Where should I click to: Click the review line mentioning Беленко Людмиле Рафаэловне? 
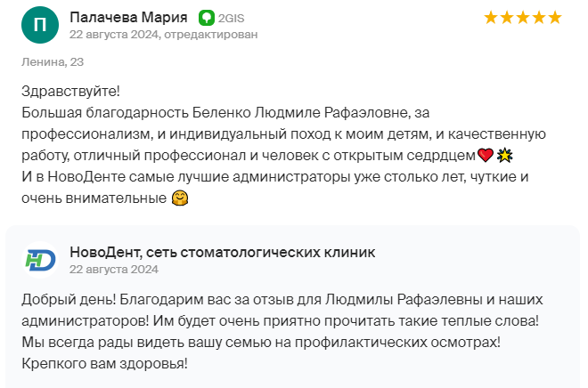pyautogui.click(x=225, y=113)
